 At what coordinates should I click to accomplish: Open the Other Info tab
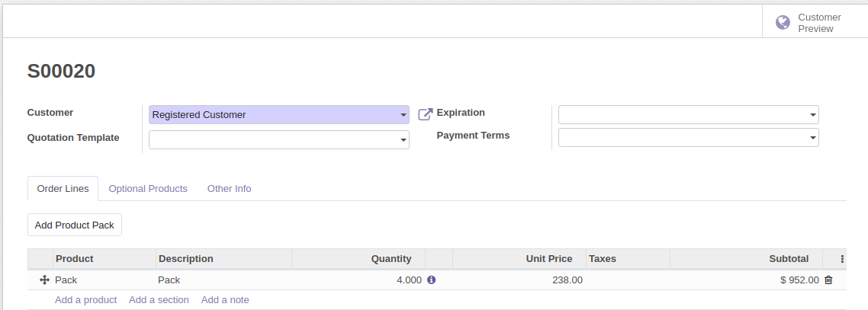(x=229, y=188)
